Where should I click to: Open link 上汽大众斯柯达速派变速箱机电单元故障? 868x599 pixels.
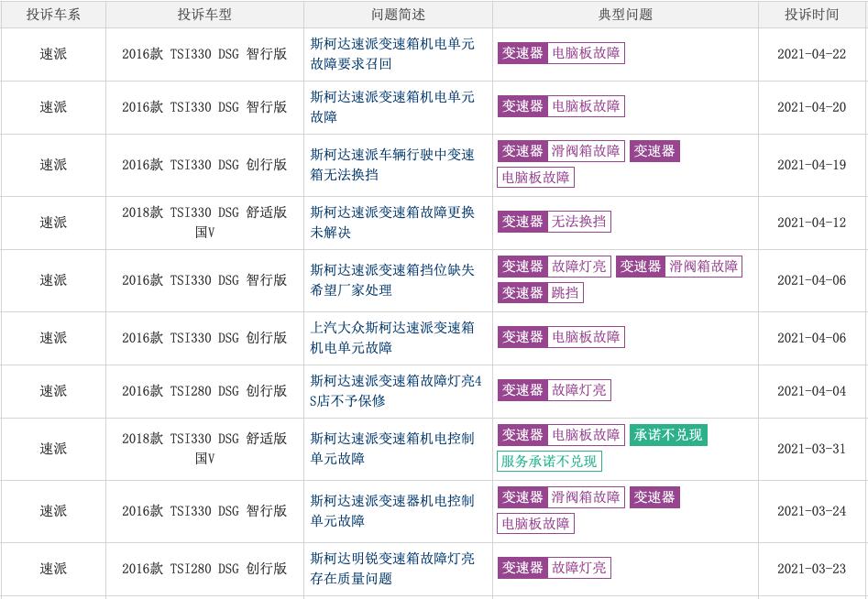click(x=392, y=337)
